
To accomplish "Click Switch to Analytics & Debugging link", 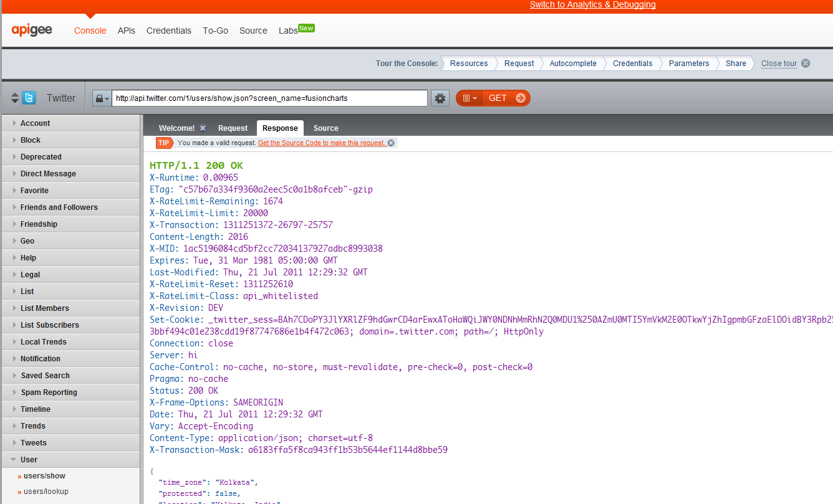I will 592,5.
